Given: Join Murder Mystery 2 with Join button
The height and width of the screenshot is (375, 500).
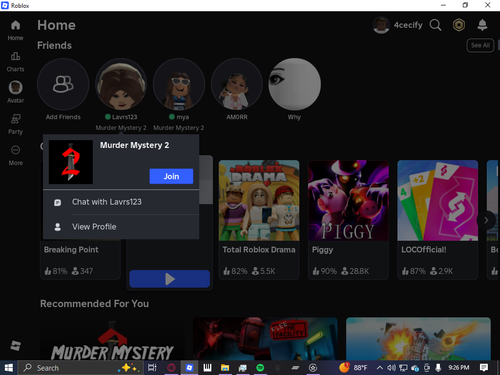Looking at the screenshot, I should coord(171,176).
